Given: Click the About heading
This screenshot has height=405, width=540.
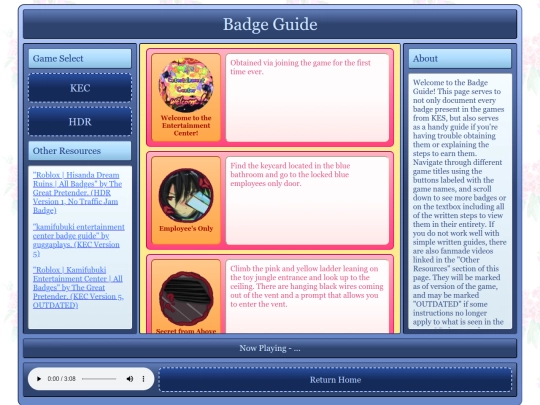Looking at the screenshot, I should 460,59.
